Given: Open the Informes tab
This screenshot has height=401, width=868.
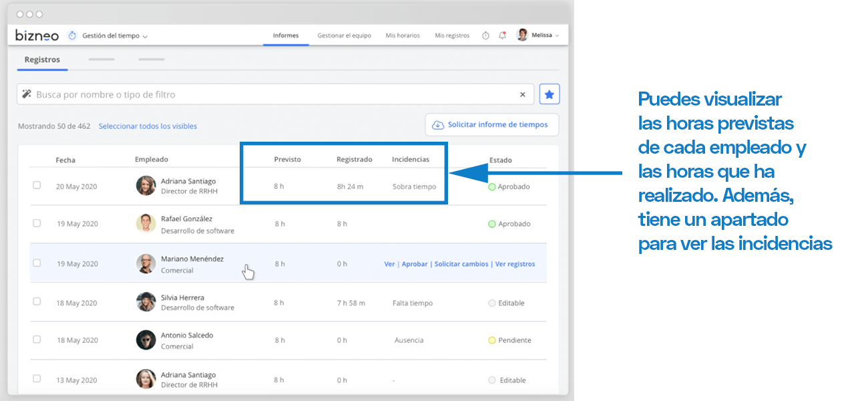Looking at the screenshot, I should (286, 35).
